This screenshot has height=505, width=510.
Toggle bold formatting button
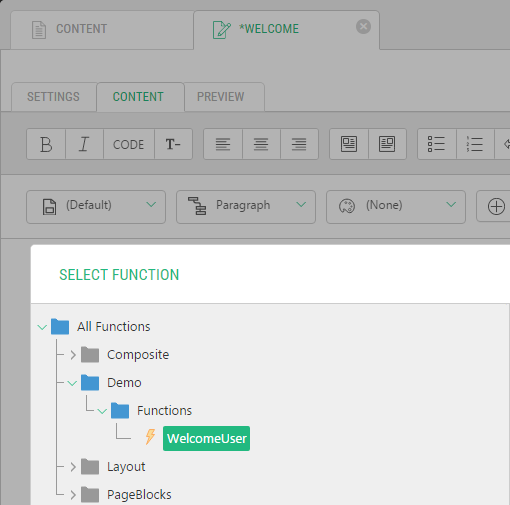(46, 144)
